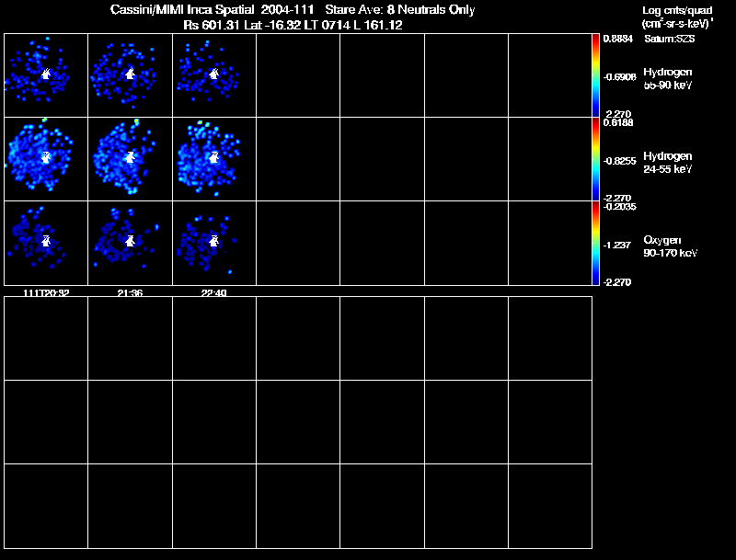Click the Hydrogen 24-55 keV color scale bar
The height and width of the screenshot is (560, 736).
pyautogui.click(x=595, y=159)
